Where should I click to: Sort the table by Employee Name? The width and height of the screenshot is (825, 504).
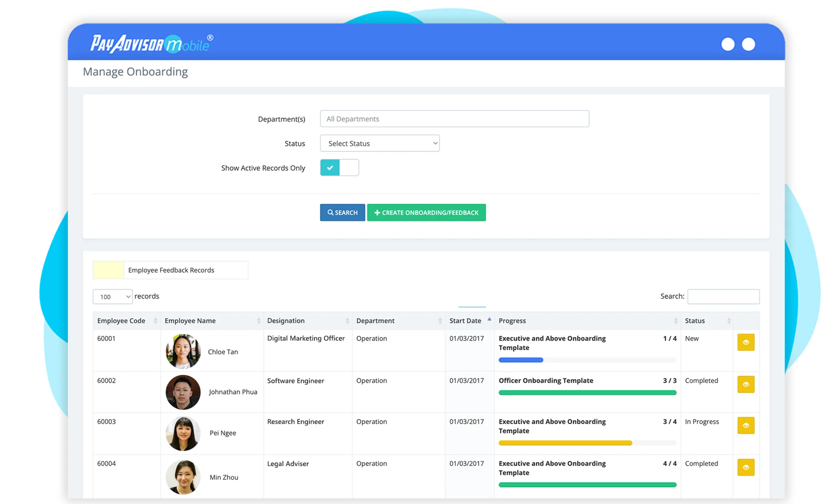tap(259, 321)
